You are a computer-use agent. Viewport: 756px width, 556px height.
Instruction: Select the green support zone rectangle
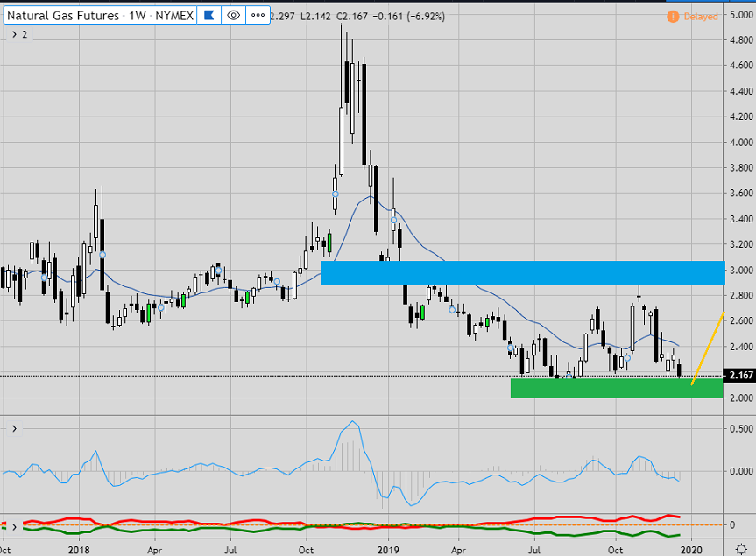pos(617,388)
